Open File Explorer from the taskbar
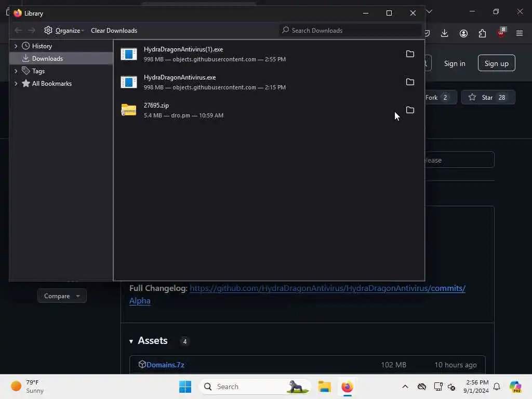 pyautogui.click(x=324, y=387)
